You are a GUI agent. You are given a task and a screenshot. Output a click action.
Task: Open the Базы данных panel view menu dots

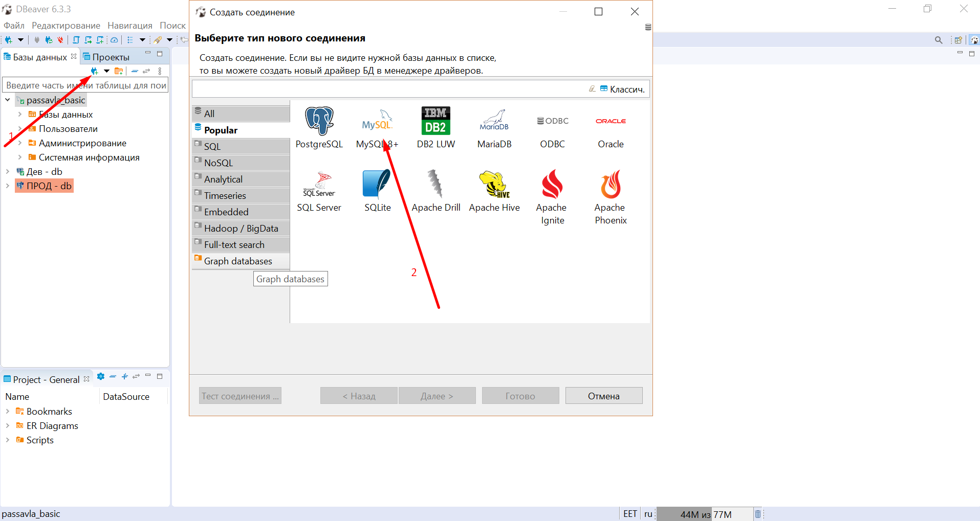point(160,71)
